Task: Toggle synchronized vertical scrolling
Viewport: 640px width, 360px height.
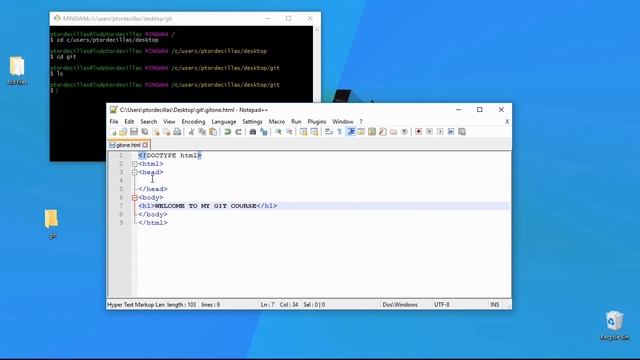Action: 303,132
